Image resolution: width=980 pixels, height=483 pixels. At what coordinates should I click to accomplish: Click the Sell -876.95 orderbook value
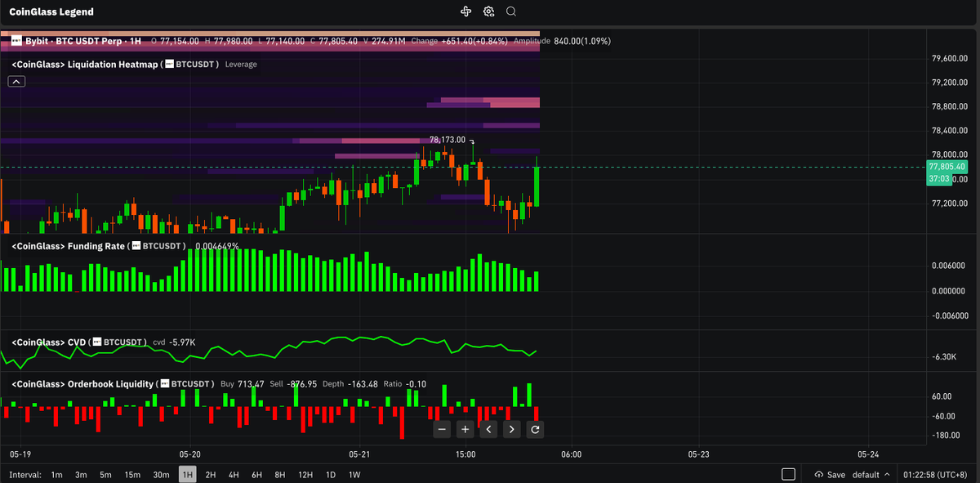click(293, 384)
